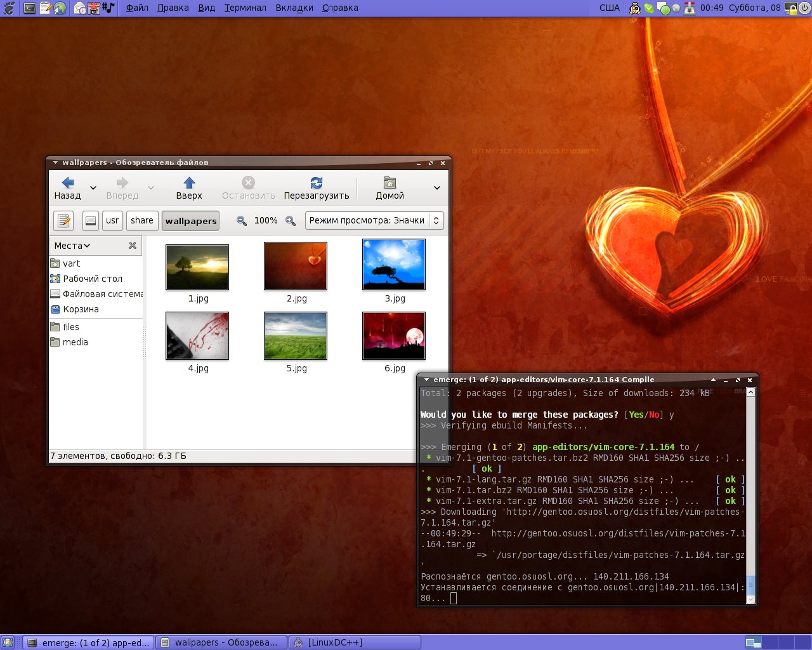The image size is (812, 650).
Task: Open the Вид menu
Action: tap(207, 8)
